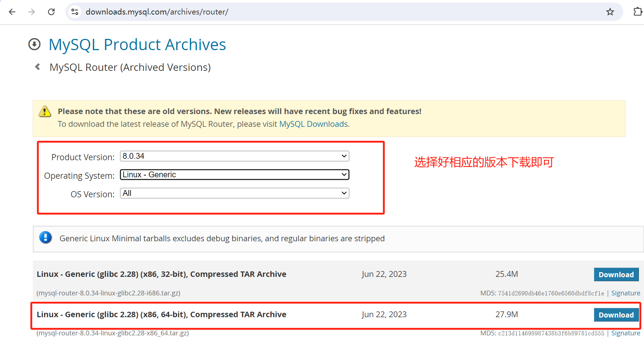Click Signature link for the 32-bit archive
The height and width of the screenshot is (339, 644).
pos(625,293)
